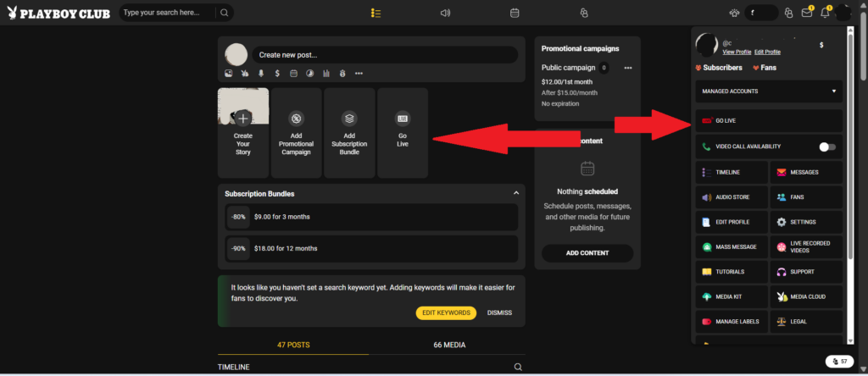Click the Create Your Story thumbnail

point(243,133)
